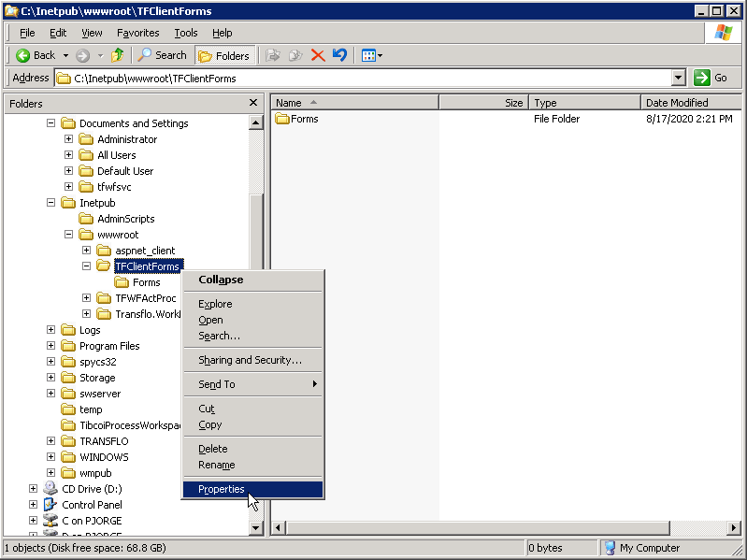Click inside the Address bar field
The image size is (747, 560).
(365, 79)
